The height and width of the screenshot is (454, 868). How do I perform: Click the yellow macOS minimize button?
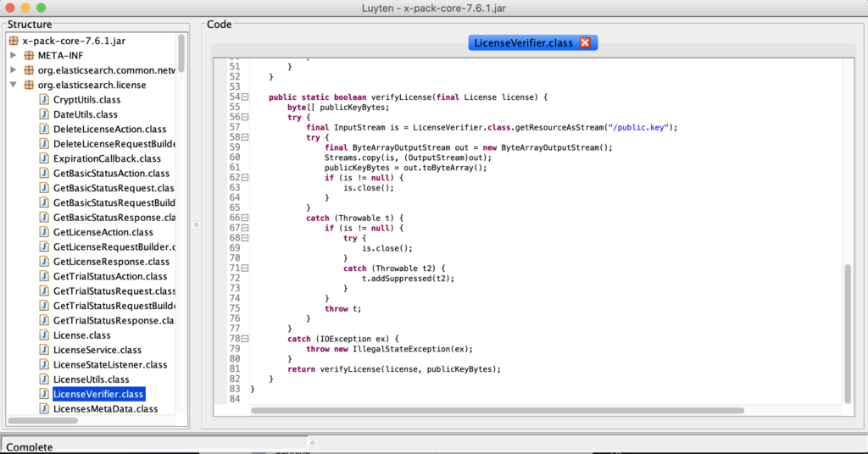(x=25, y=8)
